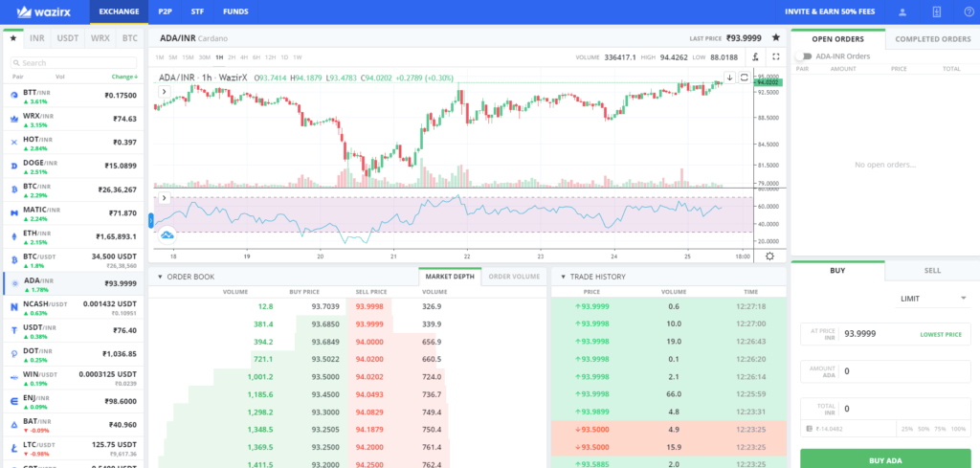Filter markets by INR tab
The width and height of the screenshot is (980, 468).
coord(37,38)
